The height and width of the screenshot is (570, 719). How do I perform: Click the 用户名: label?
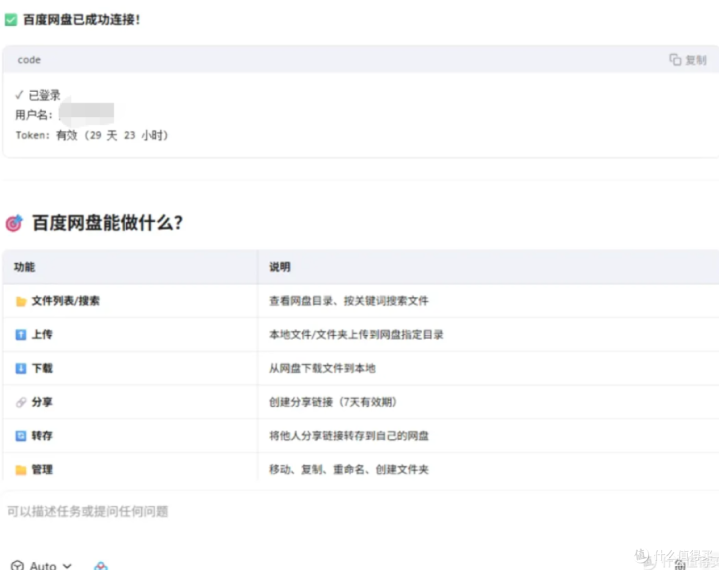34,115
